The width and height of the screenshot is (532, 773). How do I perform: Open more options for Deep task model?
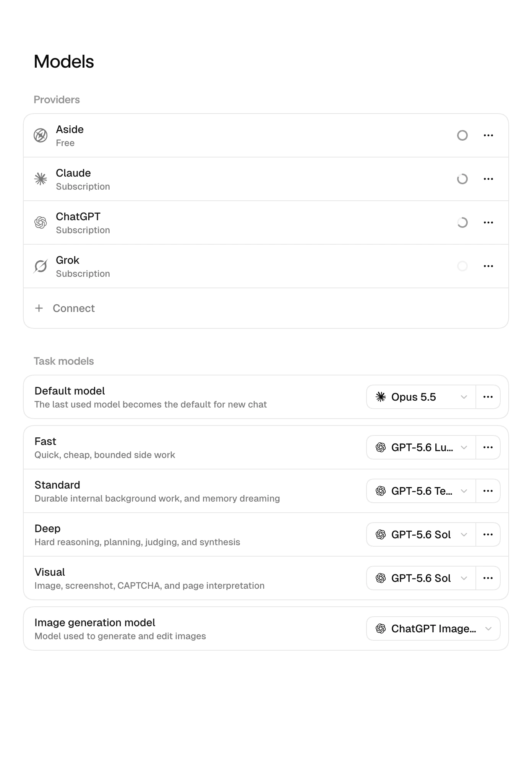tap(488, 534)
